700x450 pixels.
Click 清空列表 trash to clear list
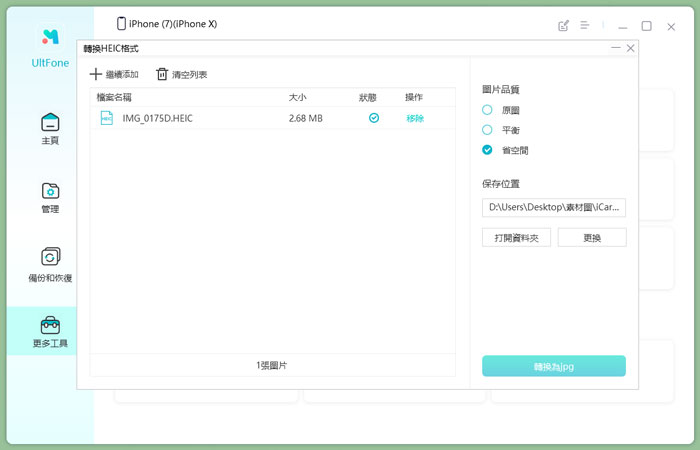coord(162,74)
